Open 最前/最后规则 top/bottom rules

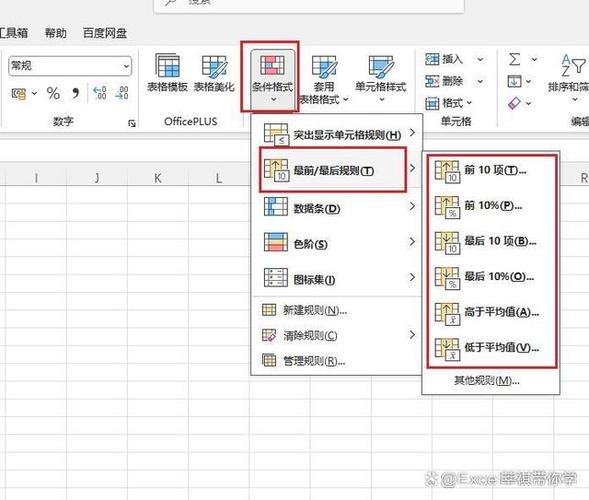point(337,170)
